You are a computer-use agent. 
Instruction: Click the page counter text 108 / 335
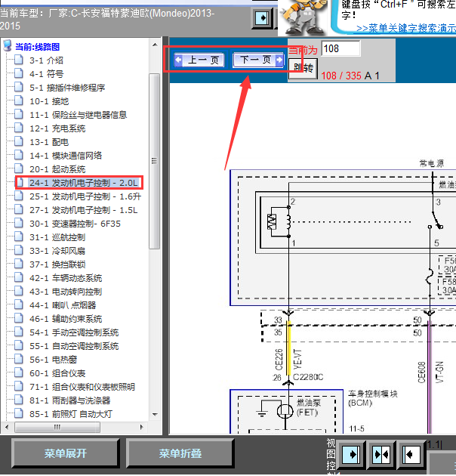(341, 76)
